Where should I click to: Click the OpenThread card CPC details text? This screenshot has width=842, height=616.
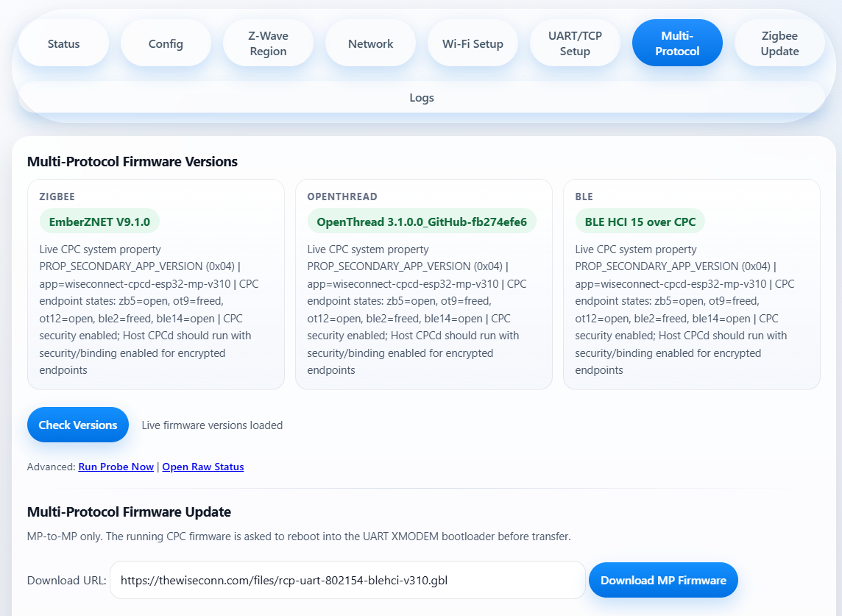point(417,309)
